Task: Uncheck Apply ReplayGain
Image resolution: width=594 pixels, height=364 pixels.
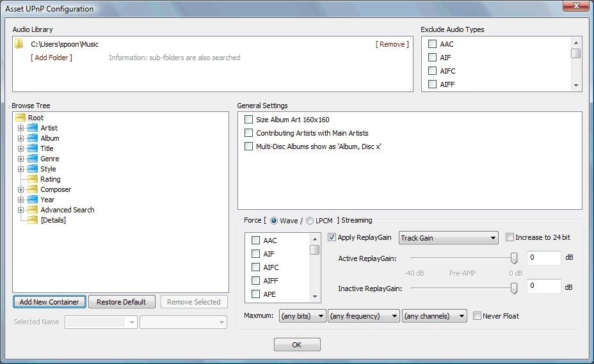Action: click(332, 237)
